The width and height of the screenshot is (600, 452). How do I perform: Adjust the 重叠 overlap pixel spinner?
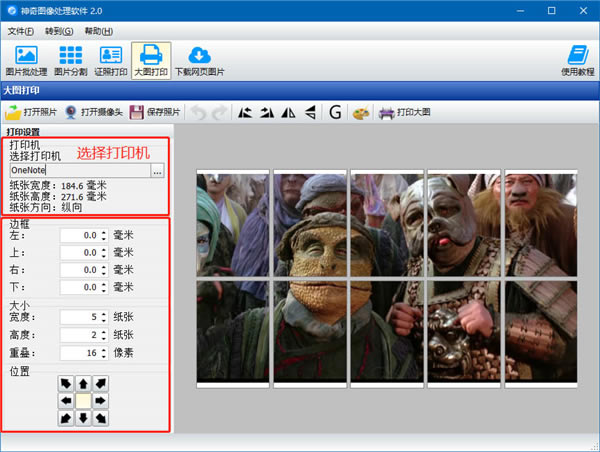coord(103,353)
